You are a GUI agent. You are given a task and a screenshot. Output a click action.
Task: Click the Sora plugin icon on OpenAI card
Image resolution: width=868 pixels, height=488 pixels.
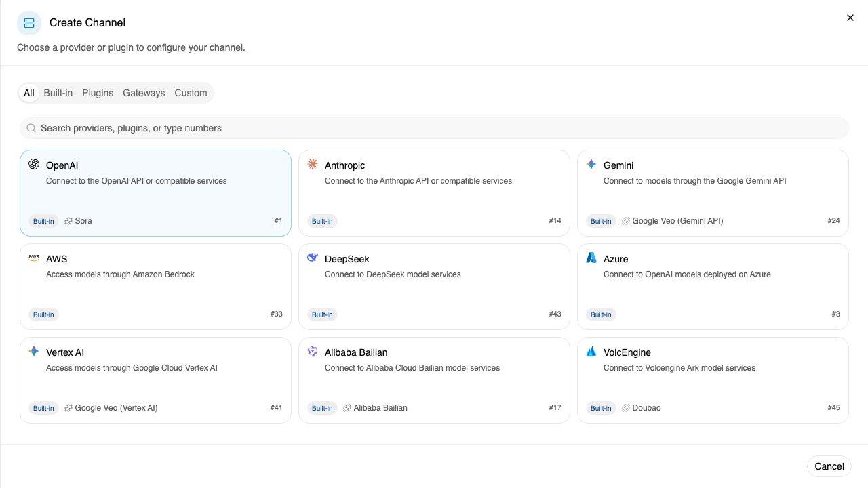click(68, 221)
